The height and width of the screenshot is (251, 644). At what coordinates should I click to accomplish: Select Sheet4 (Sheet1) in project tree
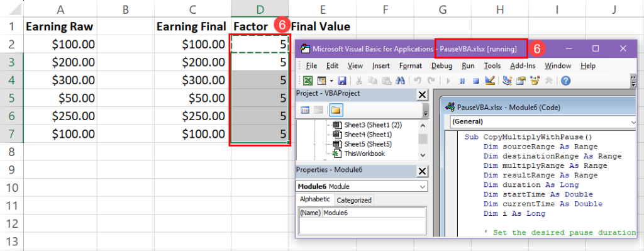point(368,135)
